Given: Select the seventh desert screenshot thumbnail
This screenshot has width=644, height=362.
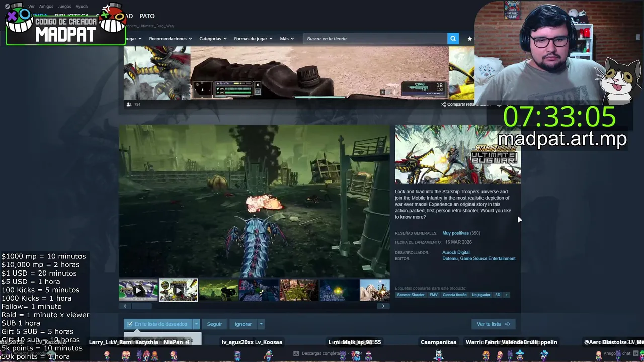Looking at the screenshot, I should pyautogui.click(x=375, y=290).
